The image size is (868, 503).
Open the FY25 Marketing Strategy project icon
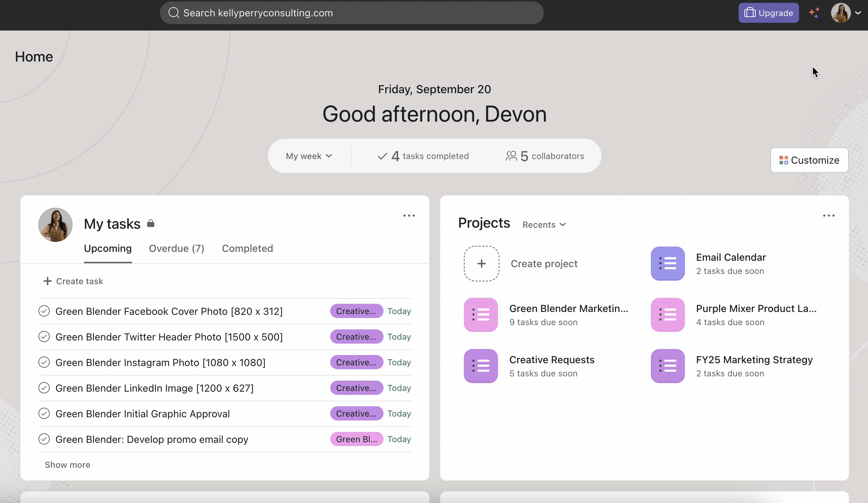pyautogui.click(x=668, y=366)
